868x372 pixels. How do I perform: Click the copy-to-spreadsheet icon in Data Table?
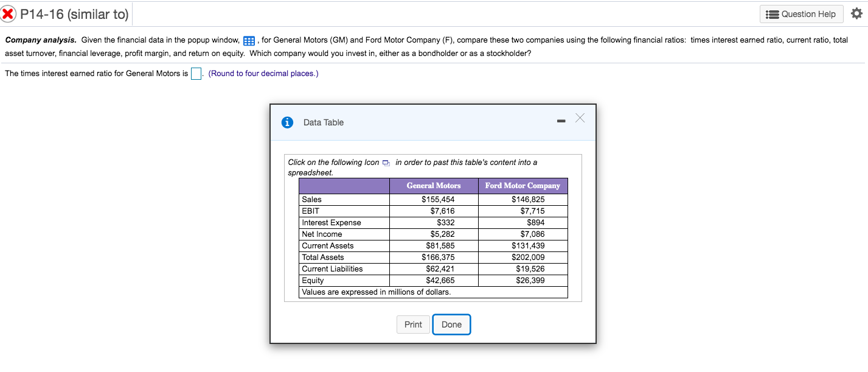387,163
